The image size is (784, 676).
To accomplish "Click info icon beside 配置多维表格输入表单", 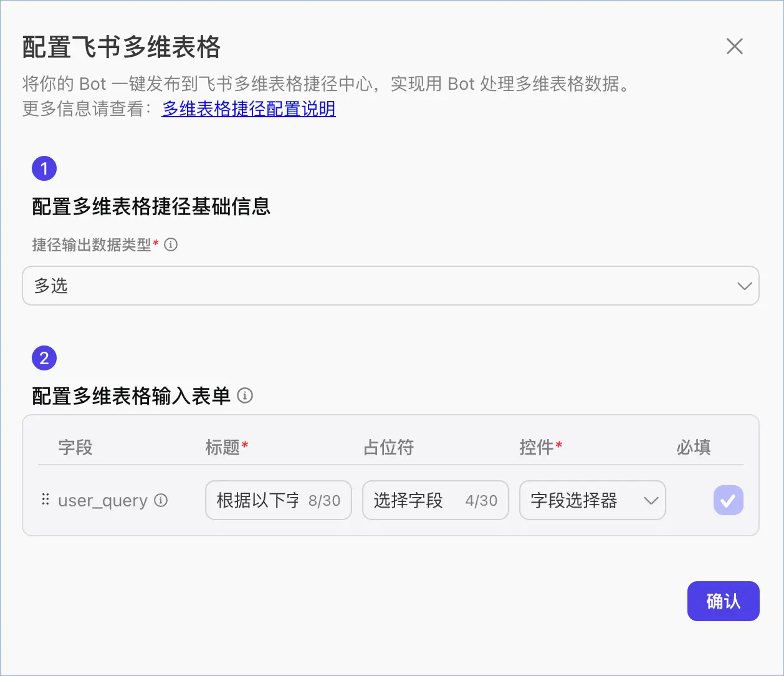I will click(x=245, y=395).
